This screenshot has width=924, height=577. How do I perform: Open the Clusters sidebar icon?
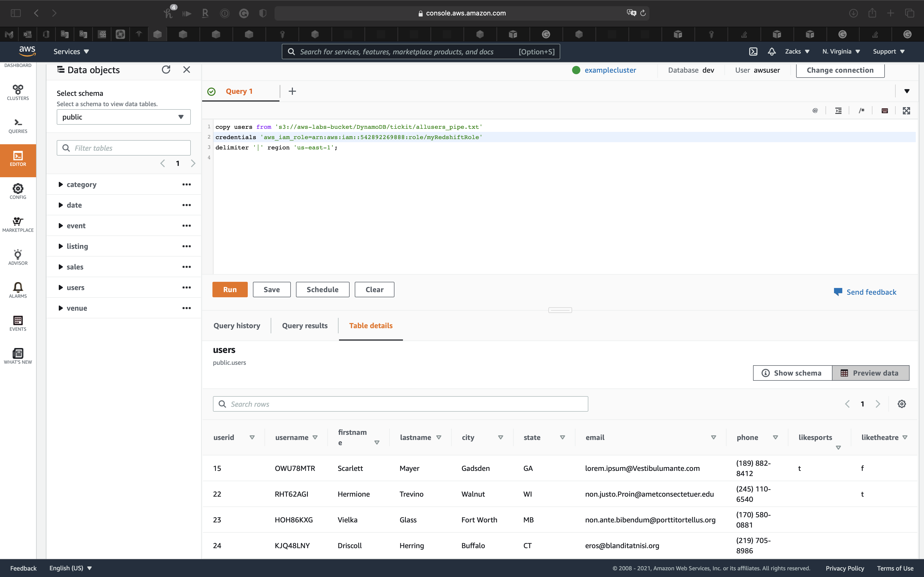tap(18, 92)
